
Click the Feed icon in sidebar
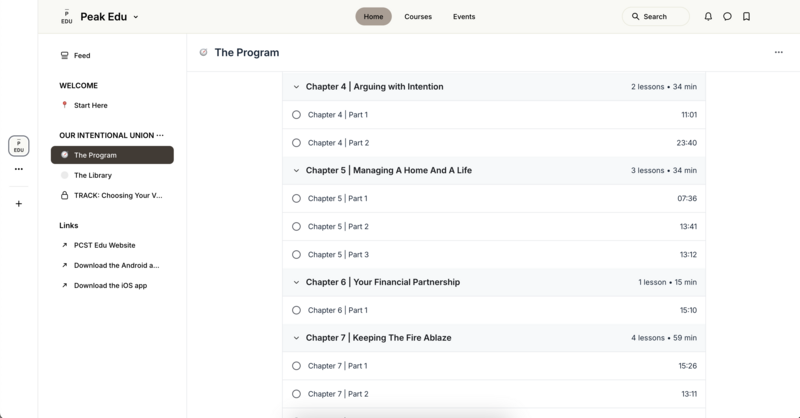tap(65, 56)
